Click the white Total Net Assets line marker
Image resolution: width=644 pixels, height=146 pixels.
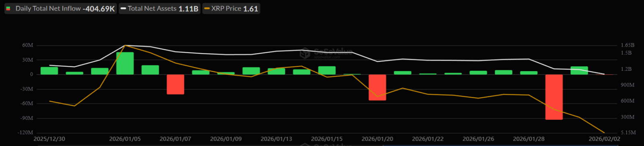tap(123, 8)
